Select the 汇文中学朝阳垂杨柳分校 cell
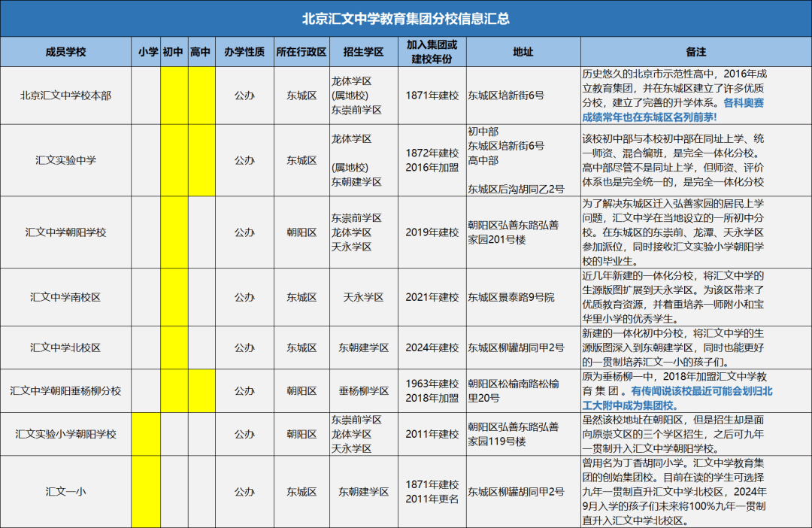 65,390
